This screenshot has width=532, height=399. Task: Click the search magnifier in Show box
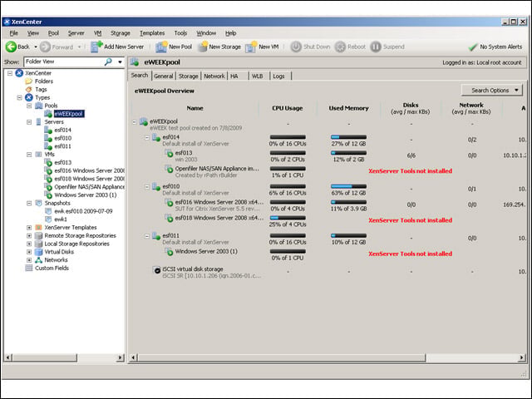108,62
